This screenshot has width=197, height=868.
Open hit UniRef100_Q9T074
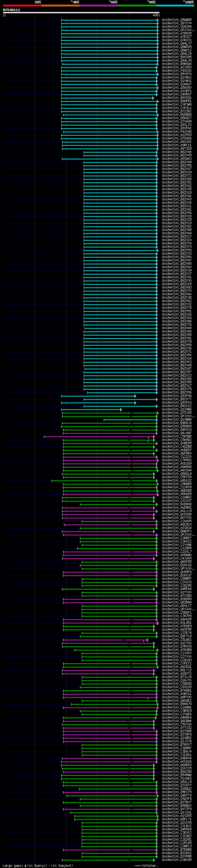[x=177, y=23]
